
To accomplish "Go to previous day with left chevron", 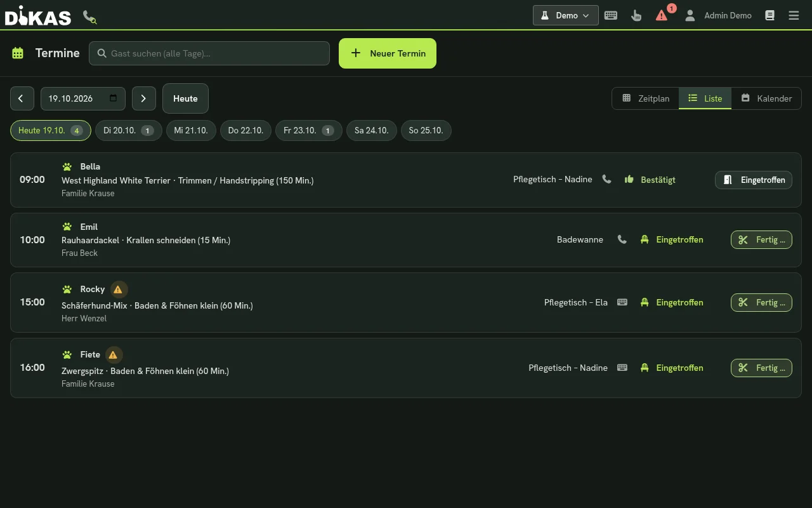I will click(22, 98).
